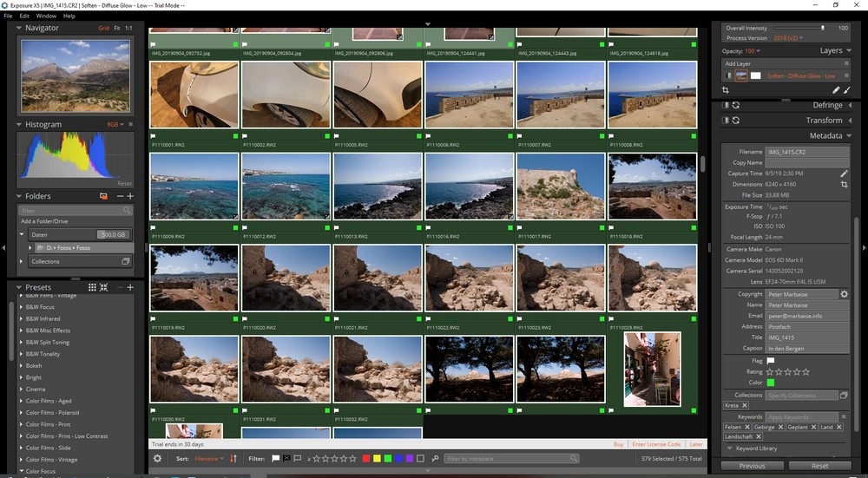Dismiss trial notice with Later
This screenshot has height=478, width=868.
click(696, 444)
